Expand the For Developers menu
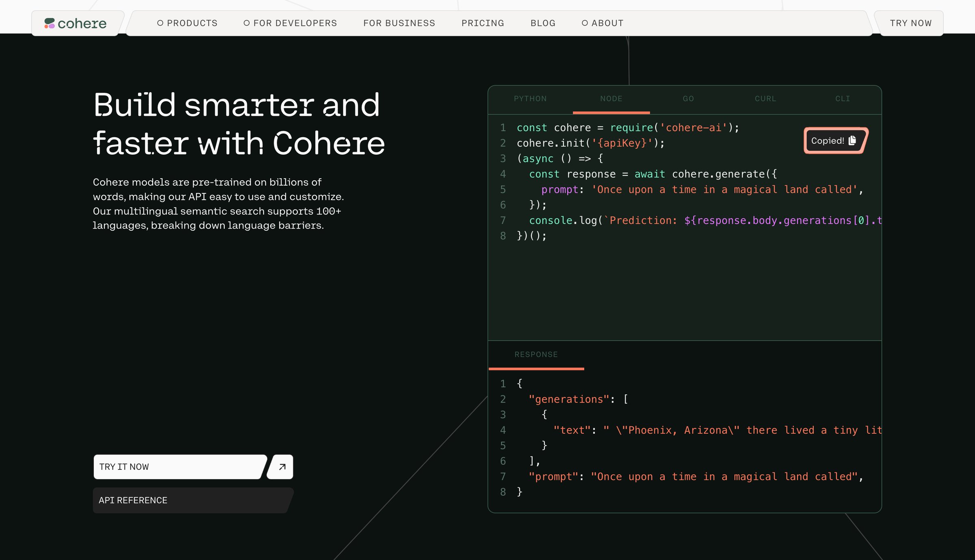975x560 pixels. pos(290,23)
